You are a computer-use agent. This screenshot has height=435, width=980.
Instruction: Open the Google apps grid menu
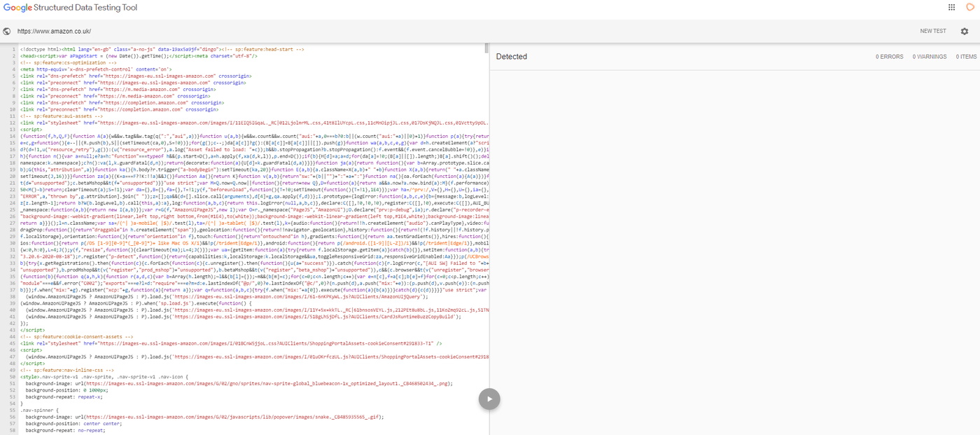click(951, 7)
